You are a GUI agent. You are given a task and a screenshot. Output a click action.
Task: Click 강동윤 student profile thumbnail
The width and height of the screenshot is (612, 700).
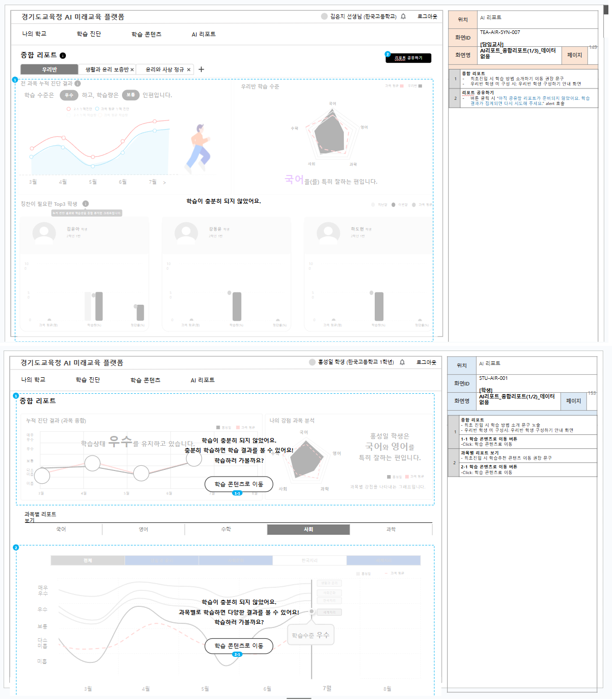point(186,232)
